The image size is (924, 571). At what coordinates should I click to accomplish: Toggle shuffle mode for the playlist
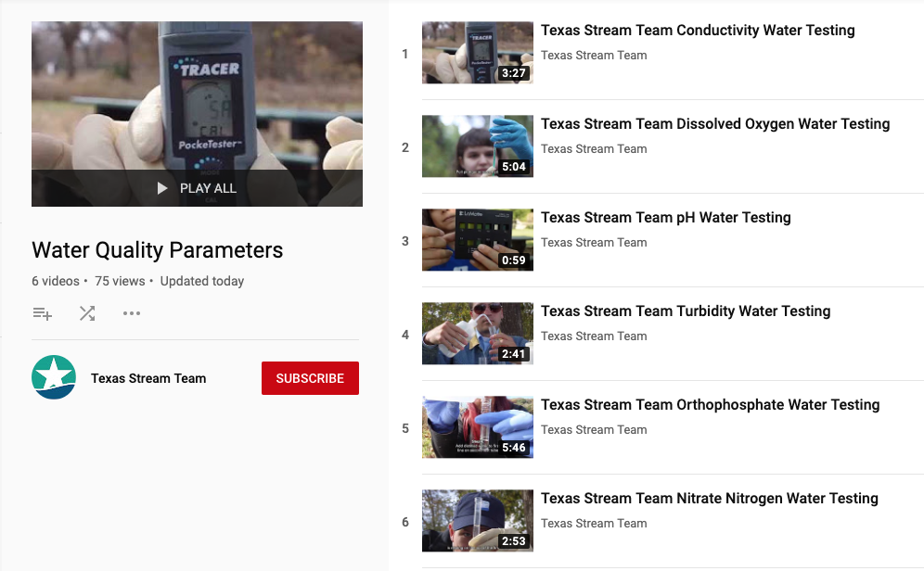[87, 313]
